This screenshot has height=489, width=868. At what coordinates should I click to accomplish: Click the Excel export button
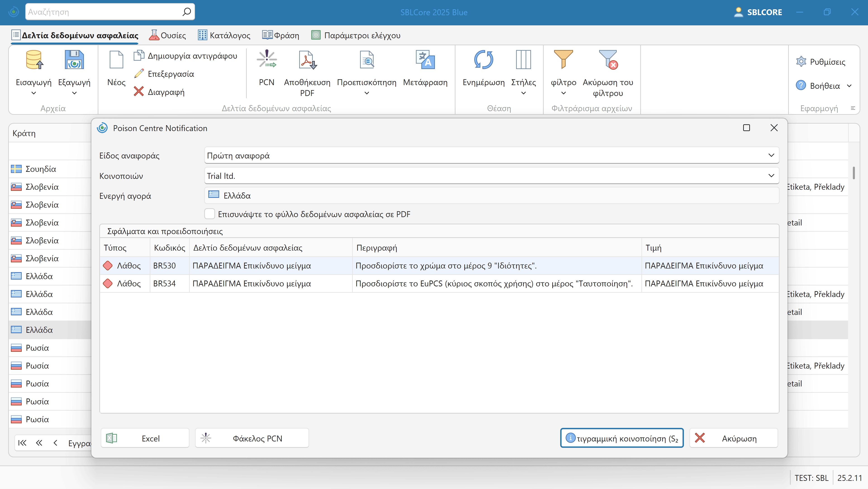[145, 438]
